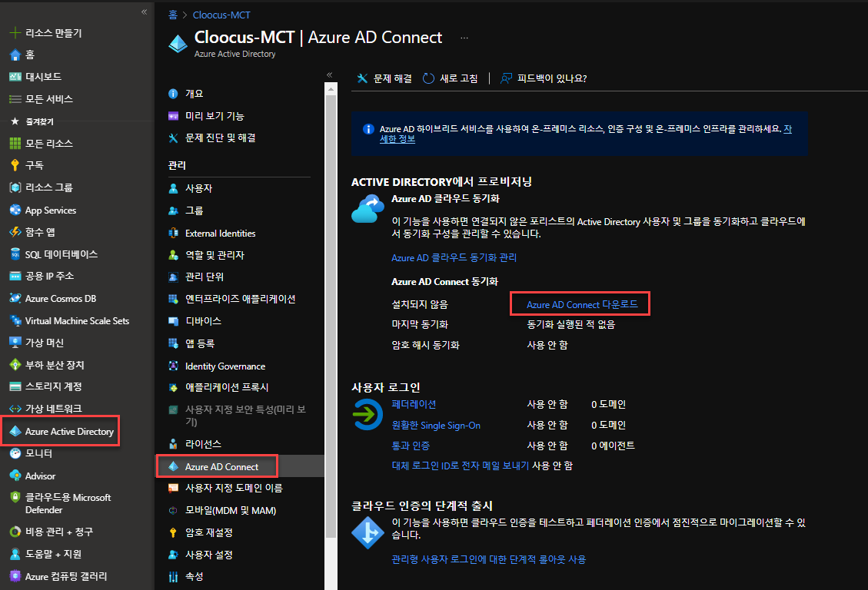The width and height of the screenshot is (868, 590).
Task: Open 대체 로그인 ID로 전자 메일 보내기 link
Action: tap(460, 466)
